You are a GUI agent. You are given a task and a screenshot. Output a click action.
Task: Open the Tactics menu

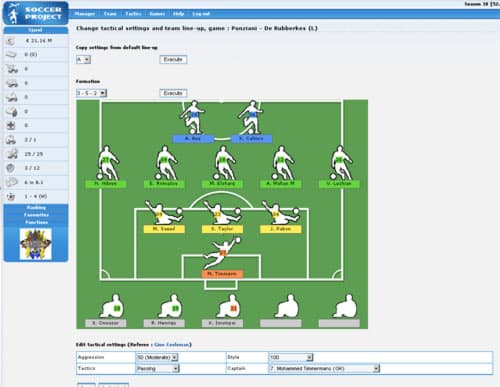133,14
